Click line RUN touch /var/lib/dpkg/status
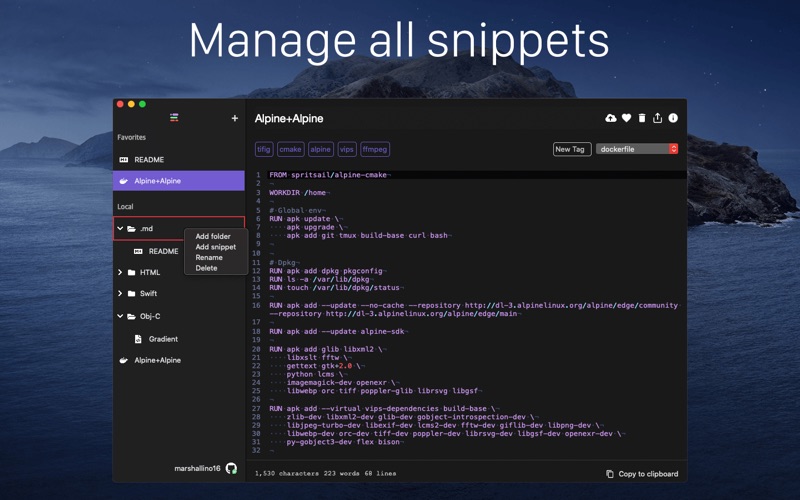Screen dimensions: 800x500 (336, 288)
